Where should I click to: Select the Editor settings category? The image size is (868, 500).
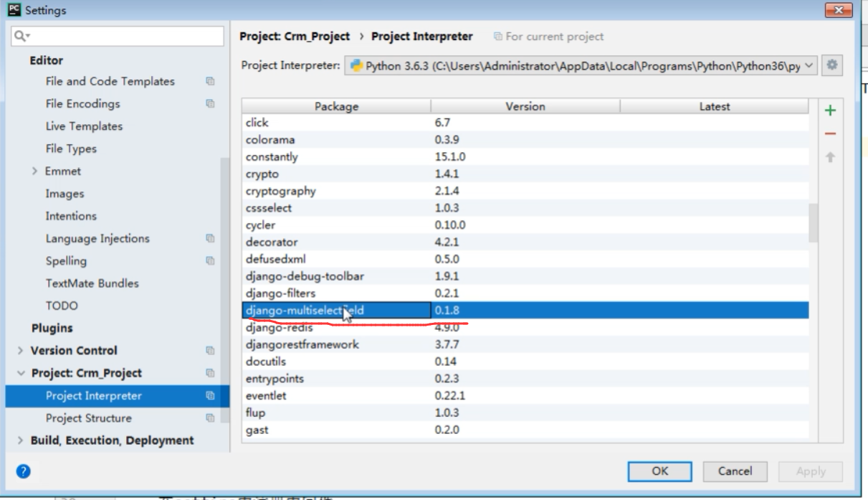point(47,60)
